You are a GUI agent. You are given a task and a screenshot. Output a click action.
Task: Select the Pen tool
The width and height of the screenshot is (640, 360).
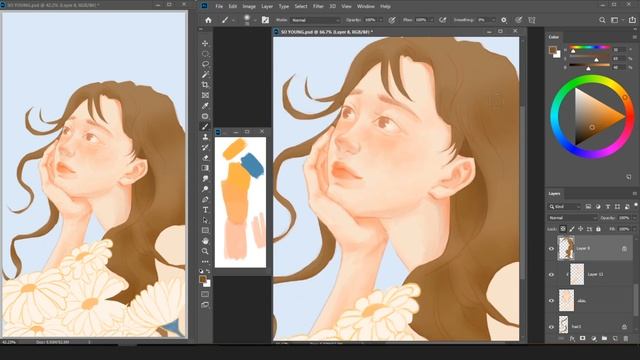pyautogui.click(x=205, y=200)
